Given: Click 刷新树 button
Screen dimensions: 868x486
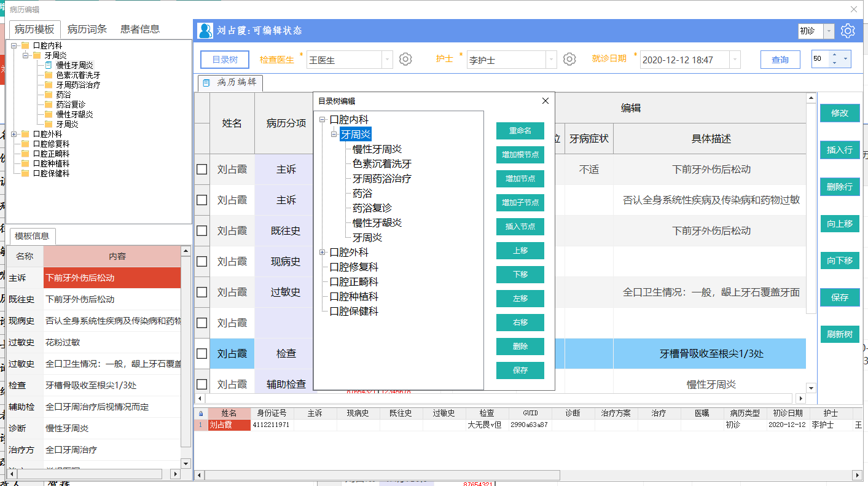Looking at the screenshot, I should [840, 334].
